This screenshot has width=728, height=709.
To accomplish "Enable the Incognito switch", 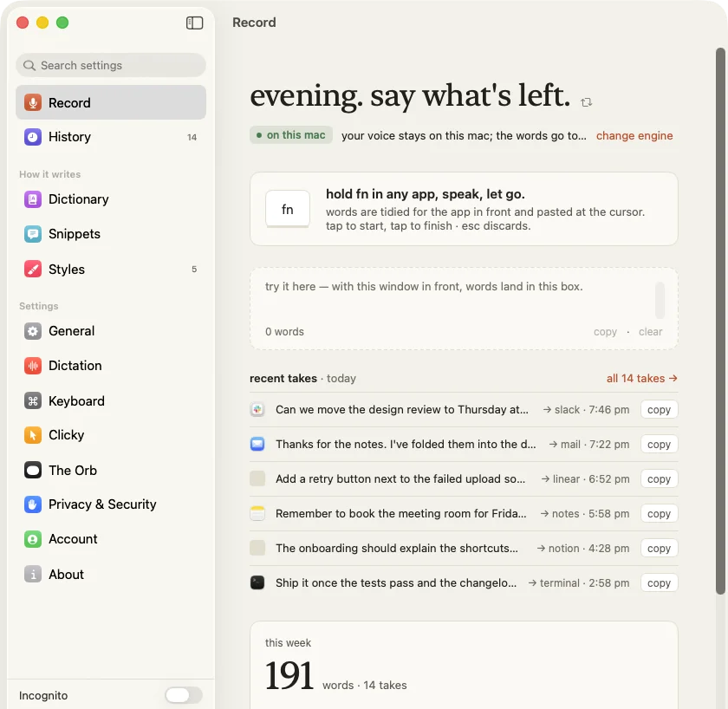I will [x=184, y=695].
